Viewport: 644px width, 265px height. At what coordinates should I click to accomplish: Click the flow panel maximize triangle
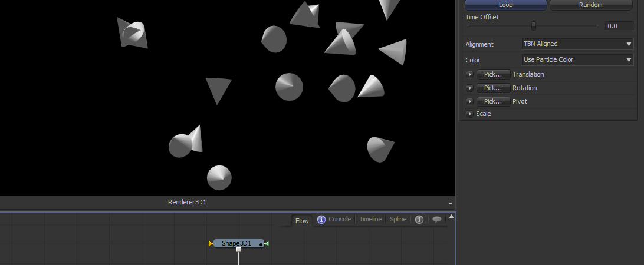[x=451, y=216]
